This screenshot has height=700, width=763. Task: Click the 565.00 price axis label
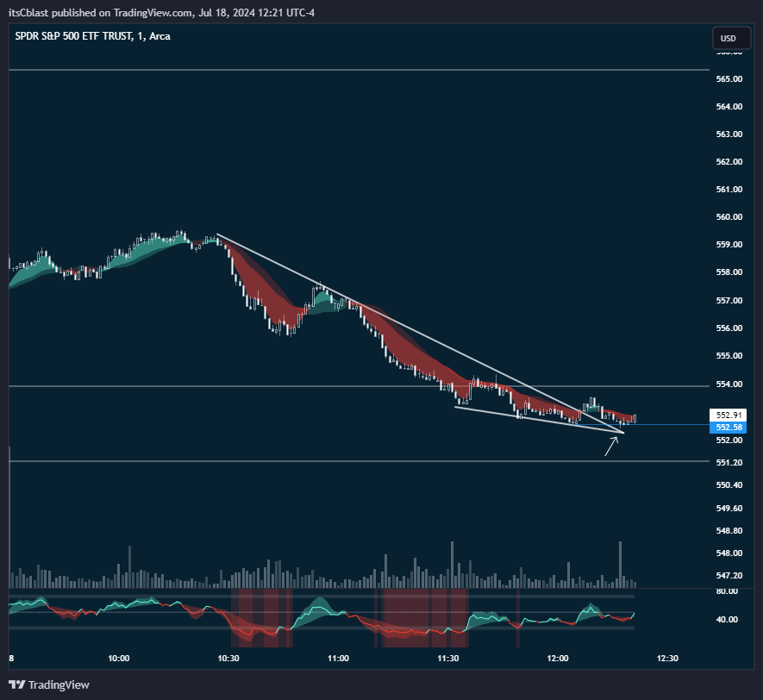click(729, 78)
